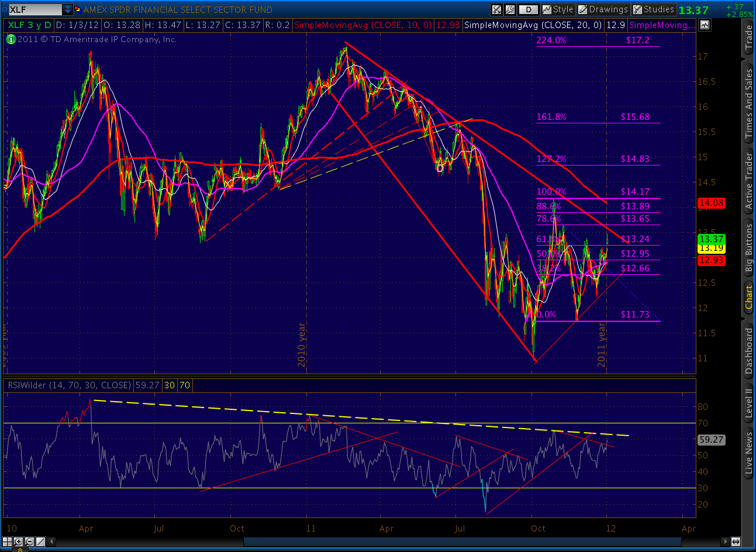Click the 161.8% Fibonacci level label
This screenshot has height=552, width=756.
pos(551,117)
